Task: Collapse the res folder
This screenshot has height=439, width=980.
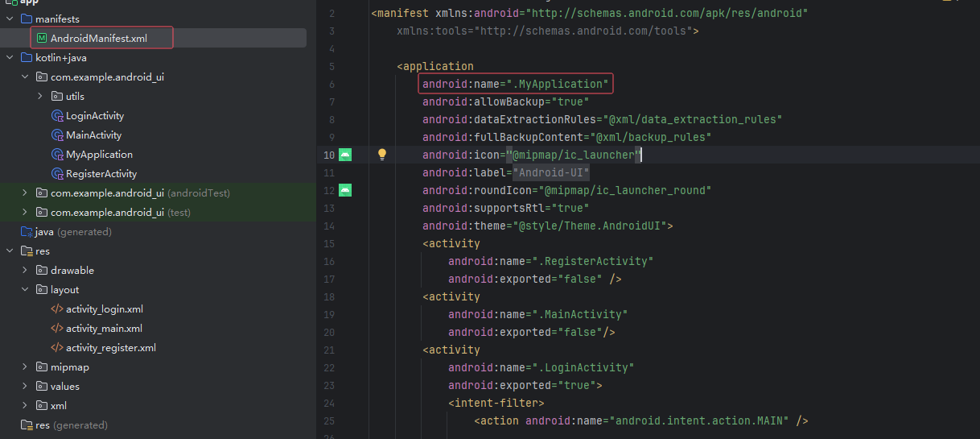Action: pos(10,251)
